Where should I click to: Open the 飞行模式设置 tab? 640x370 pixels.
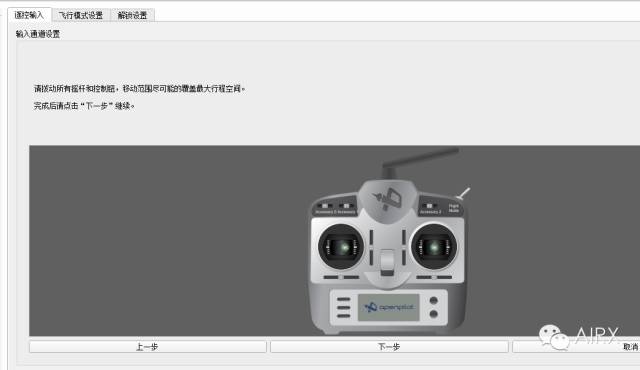point(81,16)
